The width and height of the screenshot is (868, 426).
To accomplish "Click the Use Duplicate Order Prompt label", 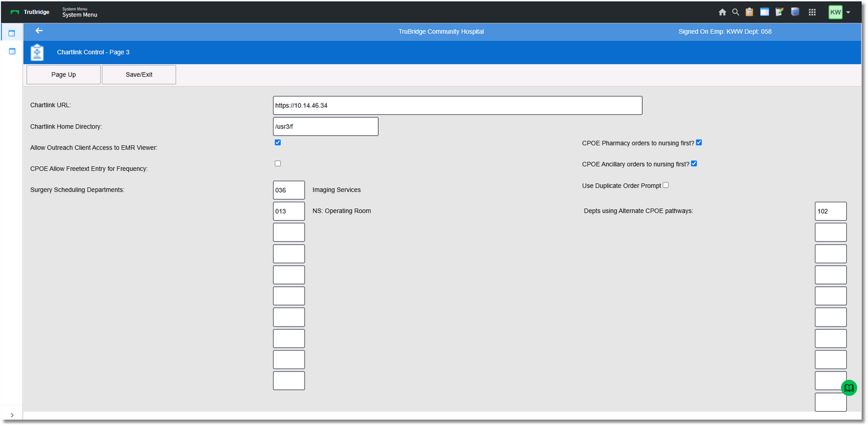I will tap(622, 186).
